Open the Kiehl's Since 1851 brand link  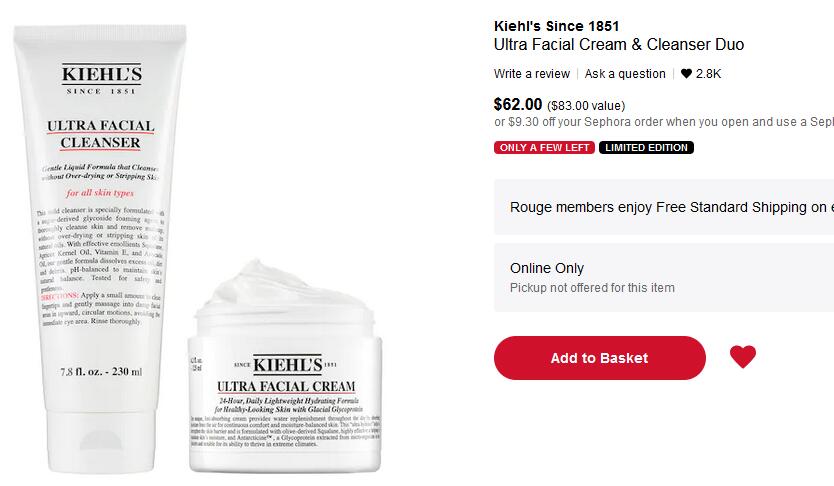pos(556,26)
